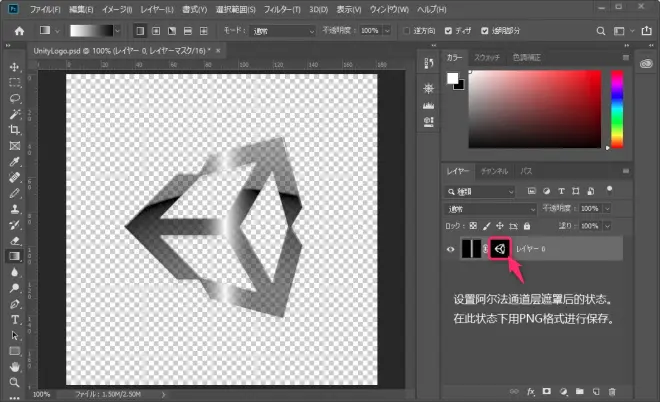Select the Magic Wand tool
The image size is (660, 402).
click(15, 114)
